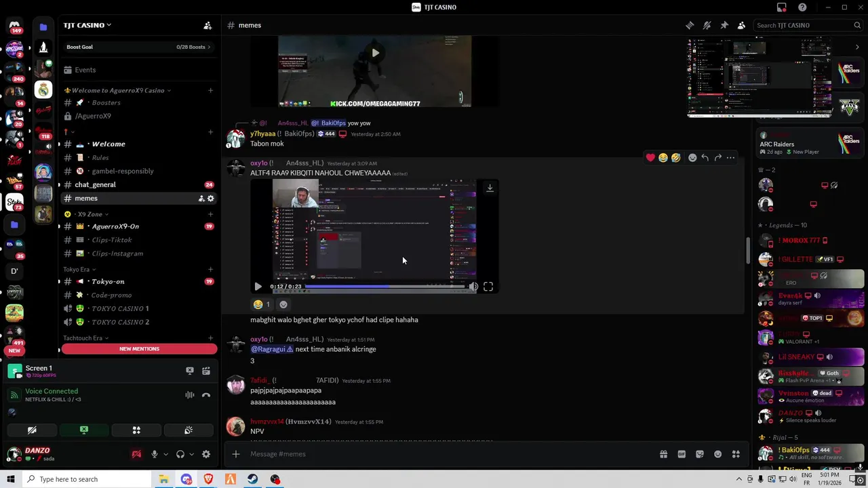
Task: Open the memes channel edit settings gear
Action: (211, 199)
